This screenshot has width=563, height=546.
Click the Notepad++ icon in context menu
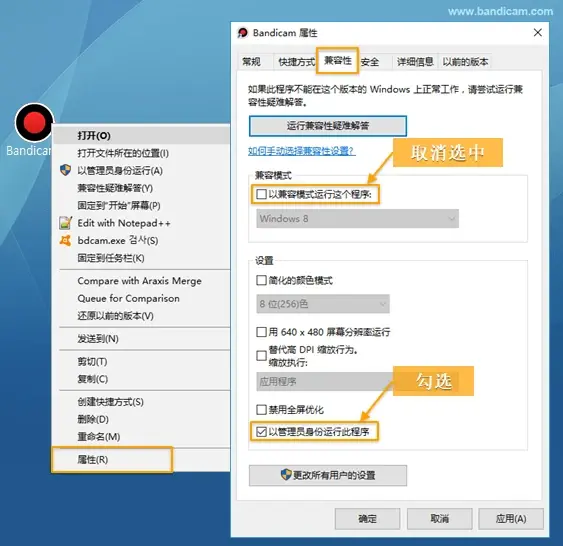[65, 223]
